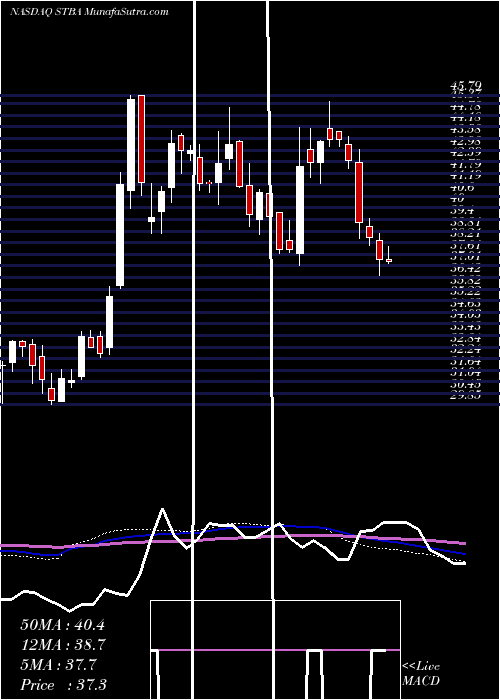
Task: Select the 12MA : 38.7 label
Action: click(62, 645)
